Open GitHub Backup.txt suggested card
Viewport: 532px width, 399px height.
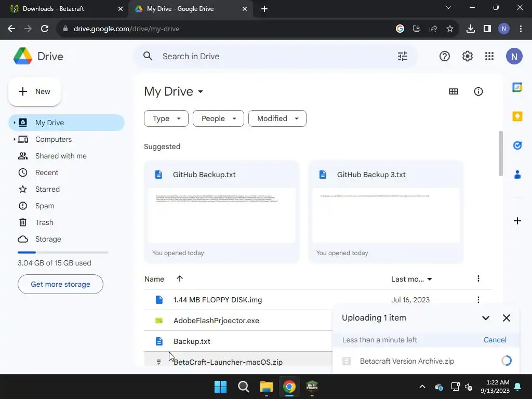pyautogui.click(x=222, y=212)
